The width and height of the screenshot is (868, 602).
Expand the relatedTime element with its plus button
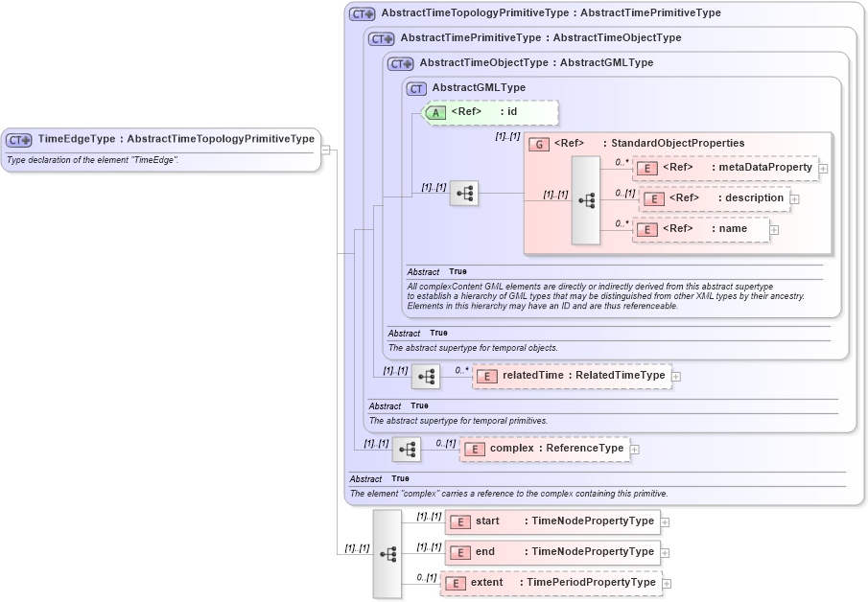click(676, 376)
